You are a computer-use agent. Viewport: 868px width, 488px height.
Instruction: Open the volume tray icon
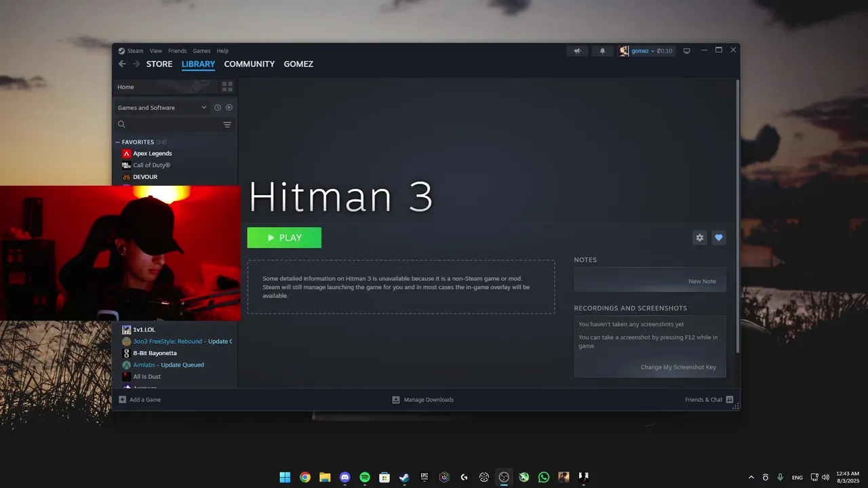825,477
